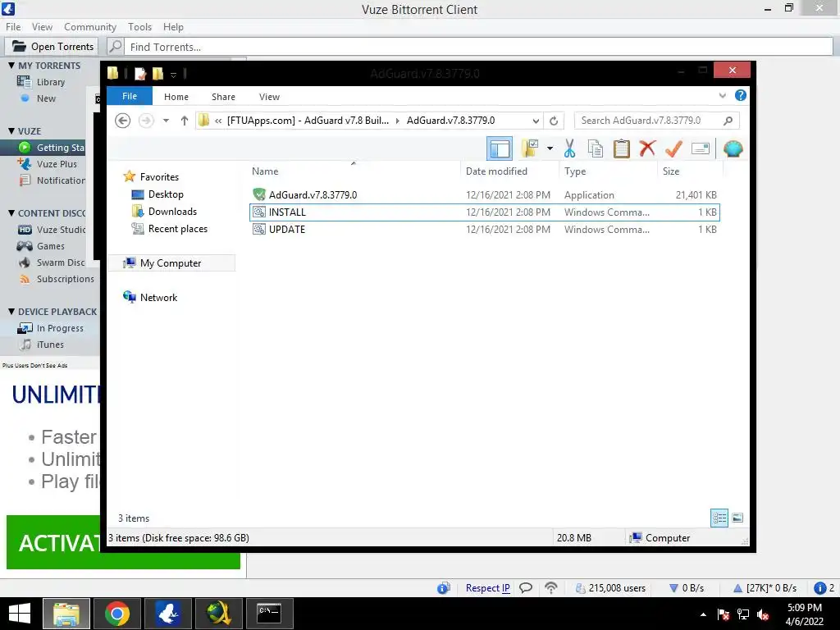840x630 pixels.
Task: Open Desktop in Favorites
Action: tap(166, 194)
